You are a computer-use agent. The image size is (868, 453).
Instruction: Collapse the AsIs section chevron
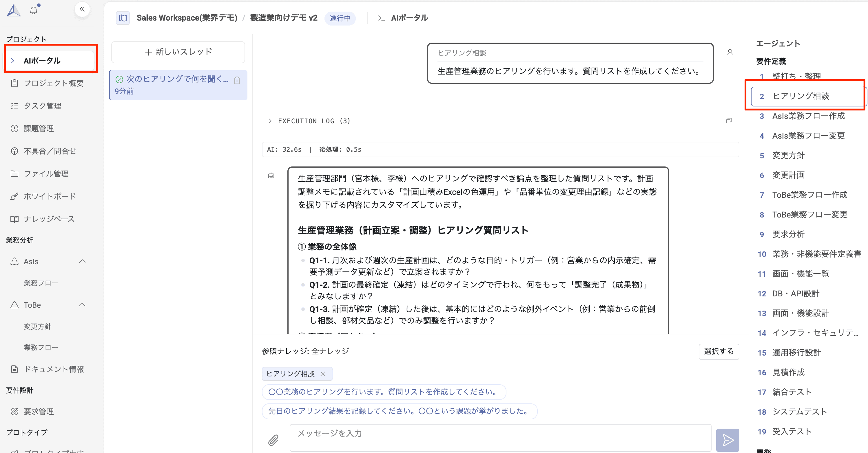82,261
